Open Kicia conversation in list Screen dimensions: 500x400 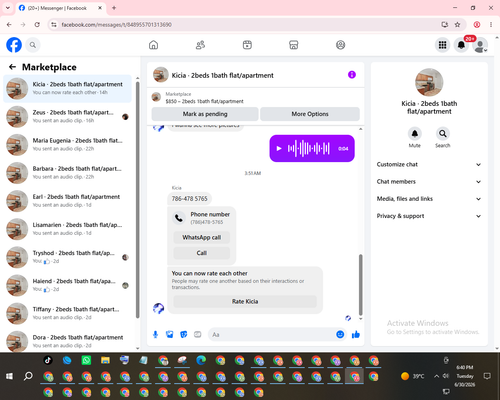tap(68, 88)
